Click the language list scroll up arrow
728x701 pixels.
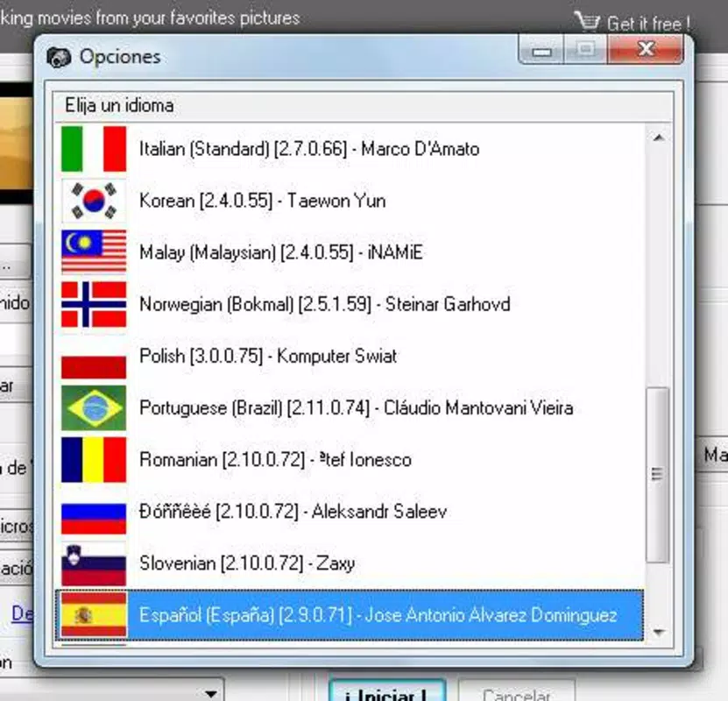pos(659,138)
